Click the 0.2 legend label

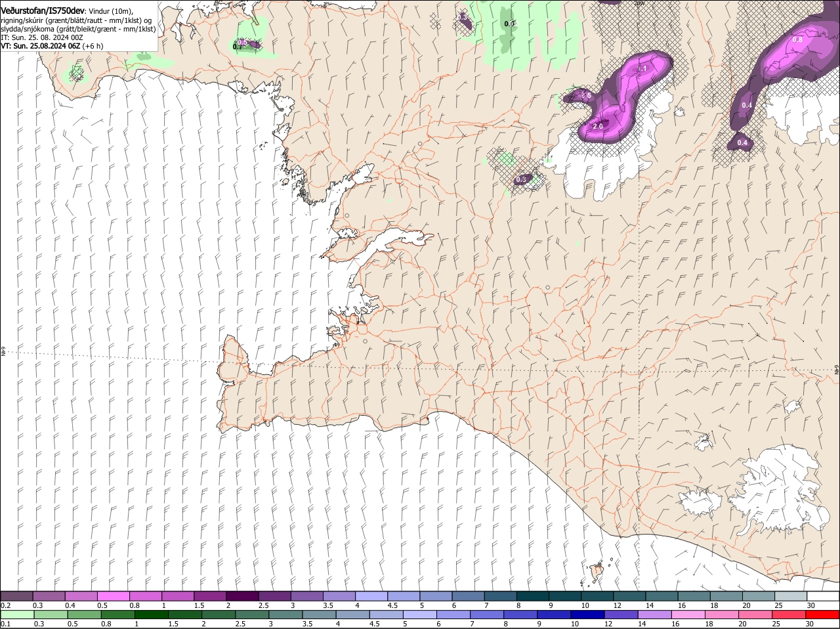pos(6,605)
